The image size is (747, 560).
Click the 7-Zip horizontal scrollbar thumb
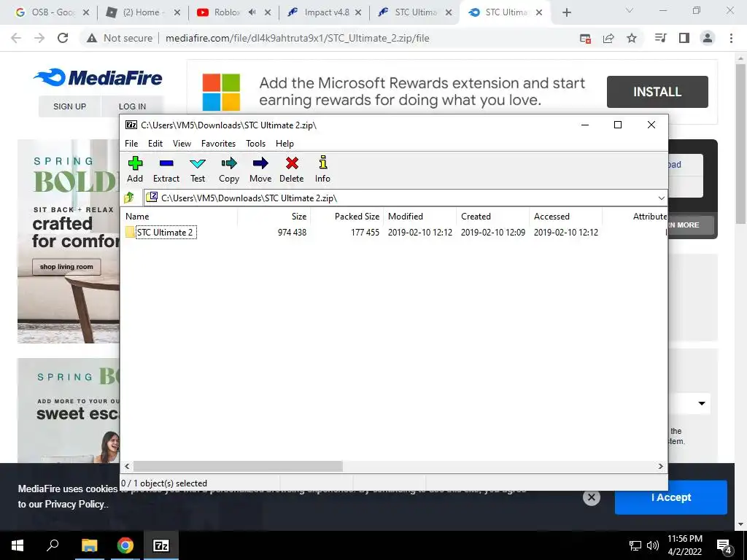click(238, 466)
